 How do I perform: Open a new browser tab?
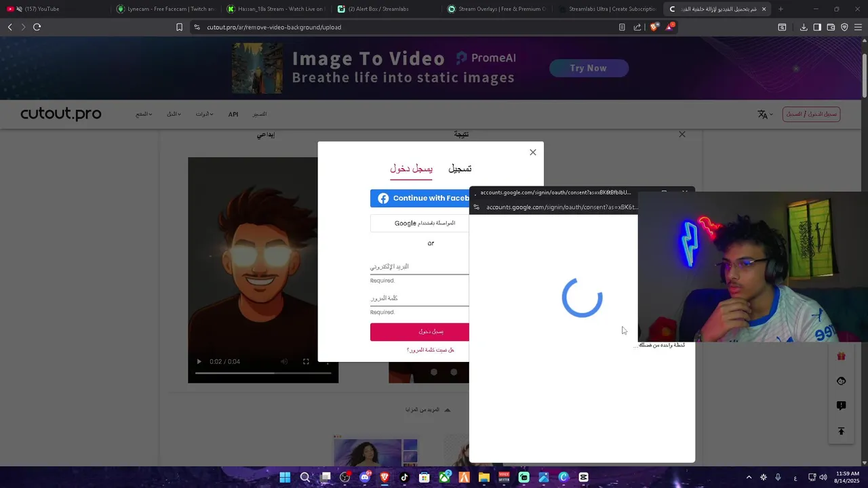coord(781,9)
